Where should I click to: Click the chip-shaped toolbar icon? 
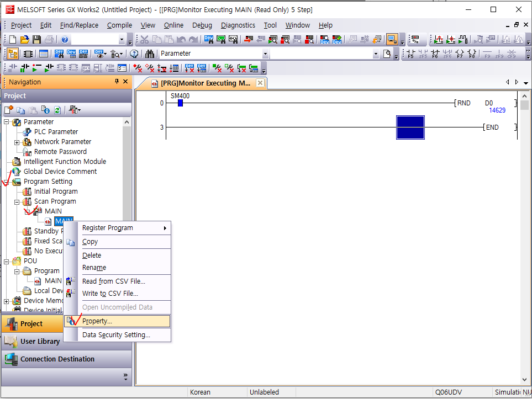pyautogui.click(x=28, y=54)
